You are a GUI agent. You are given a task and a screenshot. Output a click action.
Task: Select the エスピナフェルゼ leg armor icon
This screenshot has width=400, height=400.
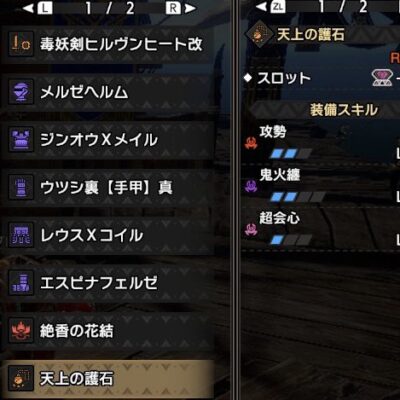click(x=21, y=283)
